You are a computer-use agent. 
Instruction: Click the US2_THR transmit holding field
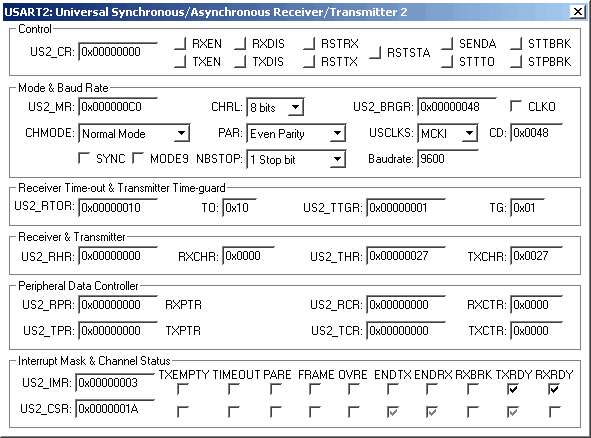click(406, 256)
